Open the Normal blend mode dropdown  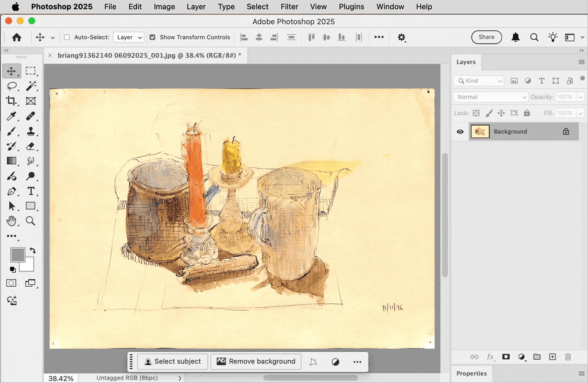pyautogui.click(x=490, y=96)
